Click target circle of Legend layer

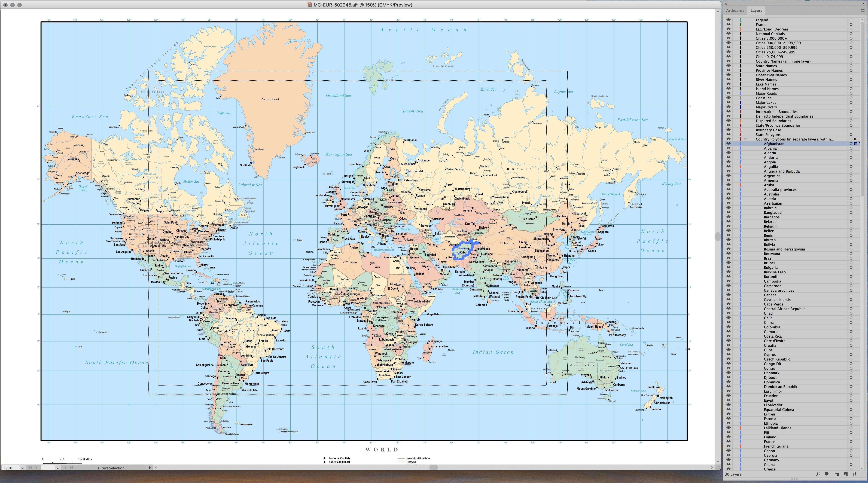pyautogui.click(x=851, y=20)
